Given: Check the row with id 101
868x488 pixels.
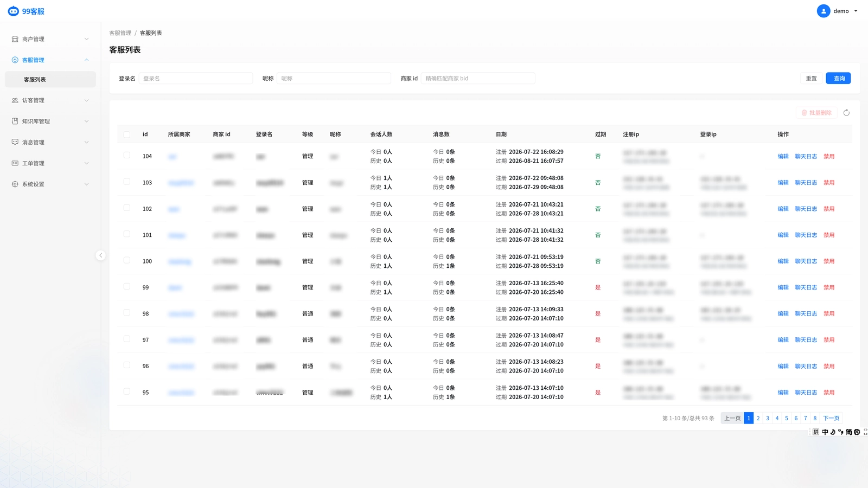Looking at the screenshot, I should point(126,234).
